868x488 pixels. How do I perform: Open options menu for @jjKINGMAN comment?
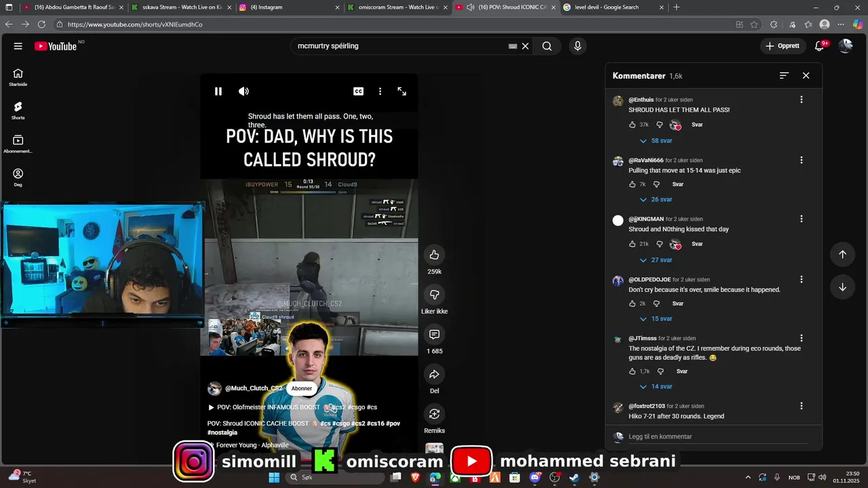pyautogui.click(x=801, y=219)
